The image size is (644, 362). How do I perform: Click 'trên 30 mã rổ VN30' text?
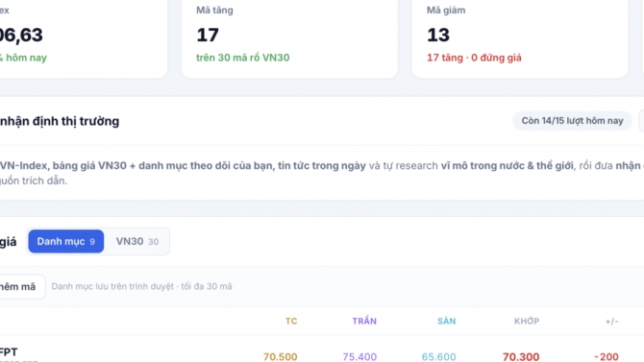243,58
